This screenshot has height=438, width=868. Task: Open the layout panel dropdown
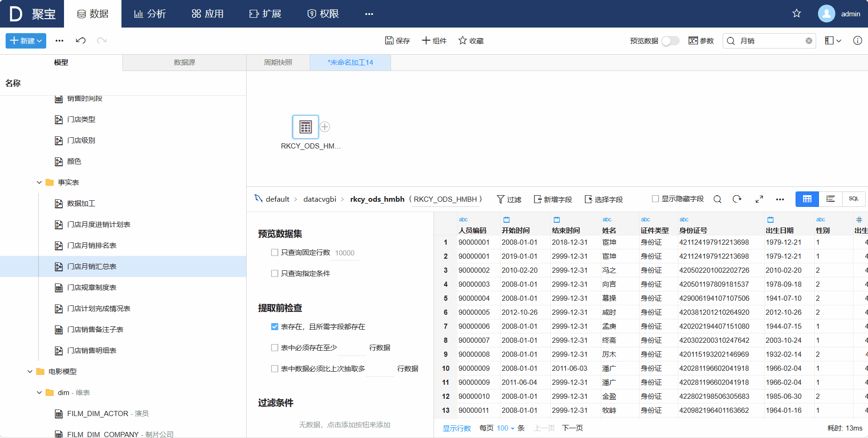click(833, 41)
